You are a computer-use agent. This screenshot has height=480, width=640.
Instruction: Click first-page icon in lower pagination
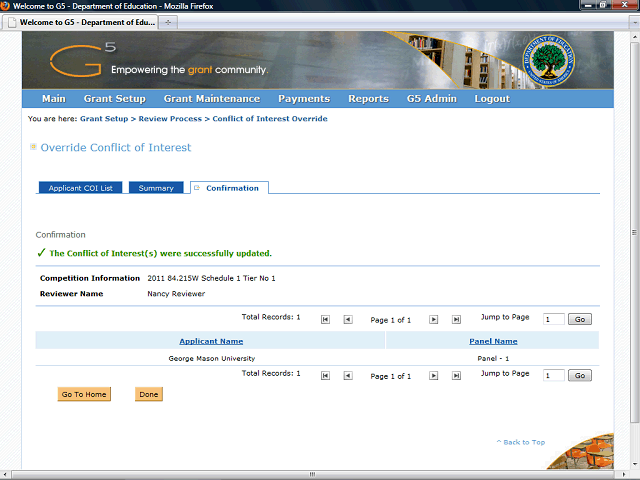[325, 376]
